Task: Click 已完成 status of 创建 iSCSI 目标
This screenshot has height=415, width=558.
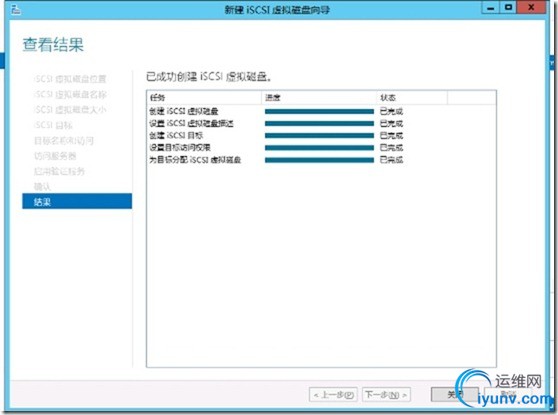Action: coord(391,136)
